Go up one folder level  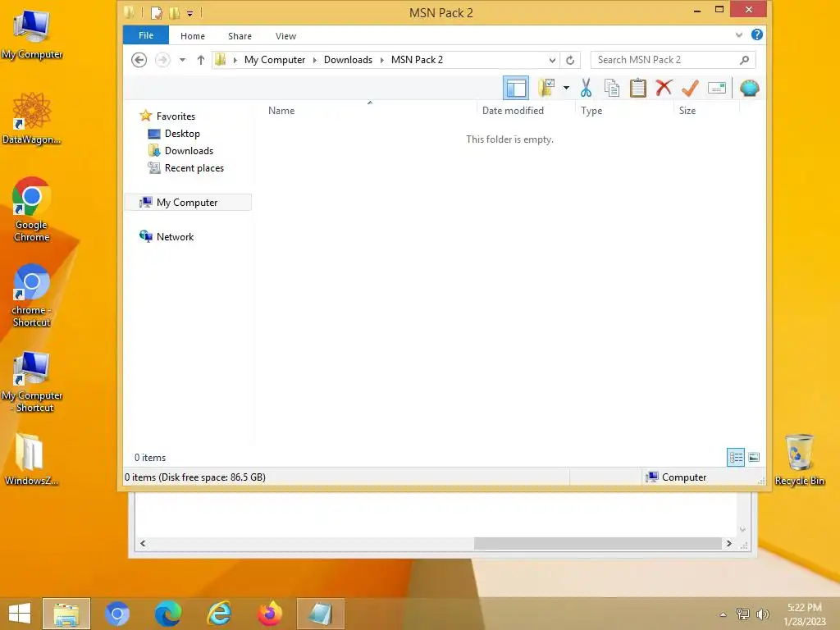[201, 59]
